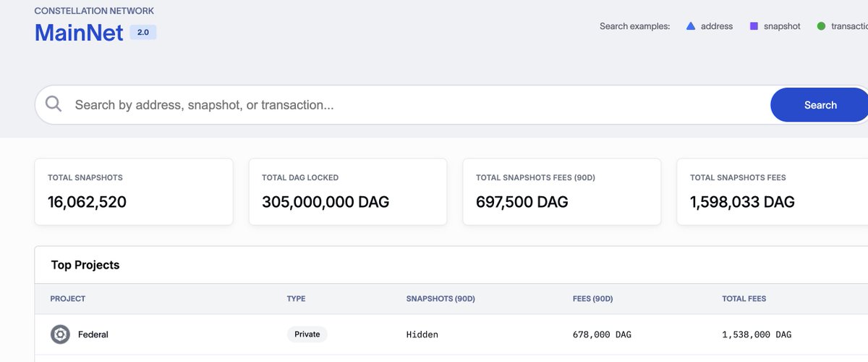
Task: Click the 1,538,000 DAG total fees cell
Action: [757, 334]
